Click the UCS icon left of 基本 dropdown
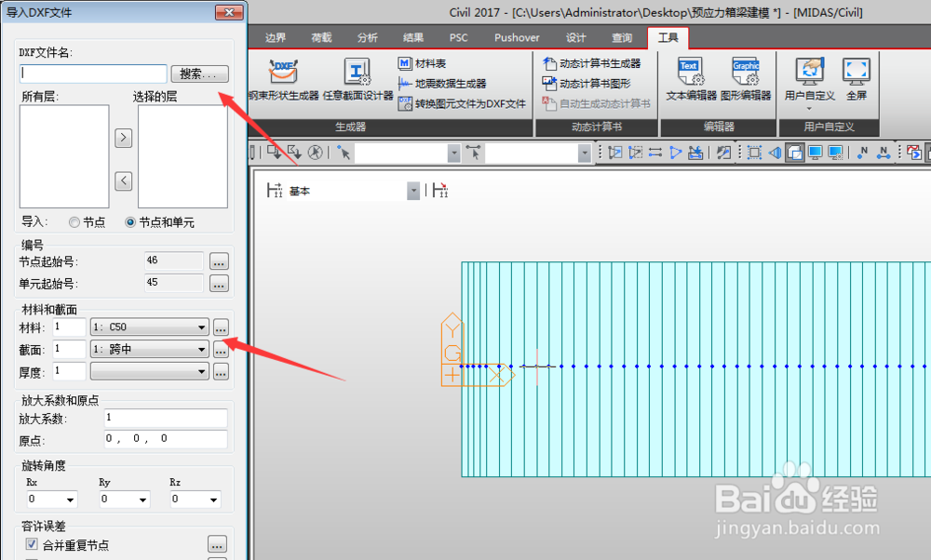 tap(275, 191)
